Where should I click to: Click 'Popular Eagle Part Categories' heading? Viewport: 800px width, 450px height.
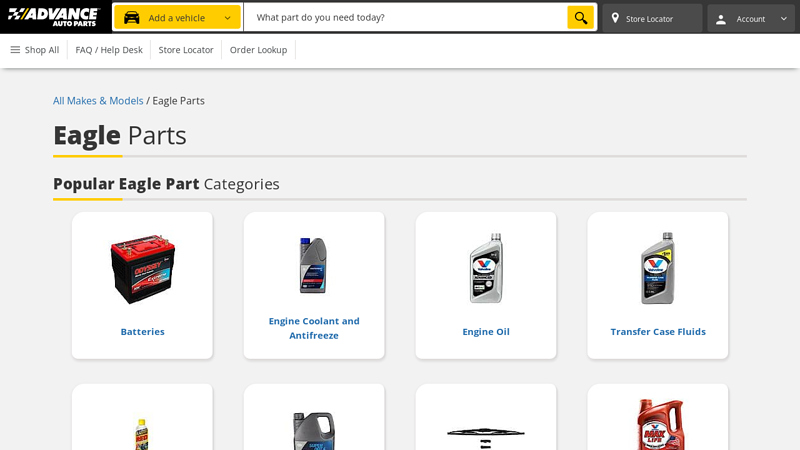(x=166, y=184)
